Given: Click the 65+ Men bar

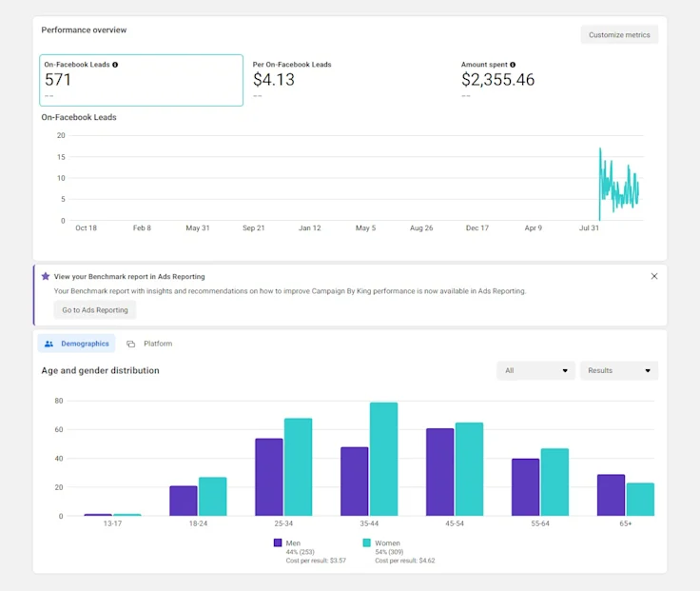Looking at the screenshot, I should tap(611, 496).
